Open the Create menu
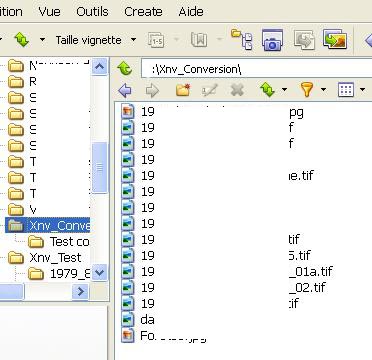 coord(143,12)
